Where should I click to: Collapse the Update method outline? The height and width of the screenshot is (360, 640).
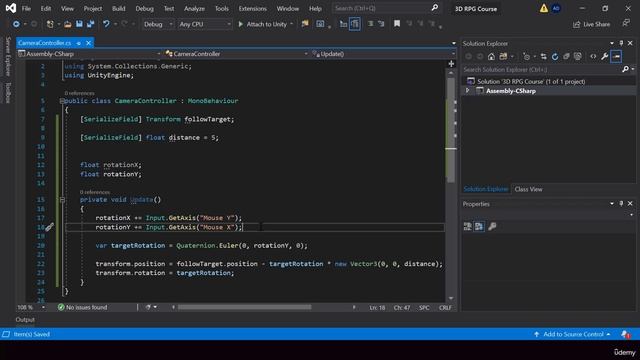coord(62,200)
